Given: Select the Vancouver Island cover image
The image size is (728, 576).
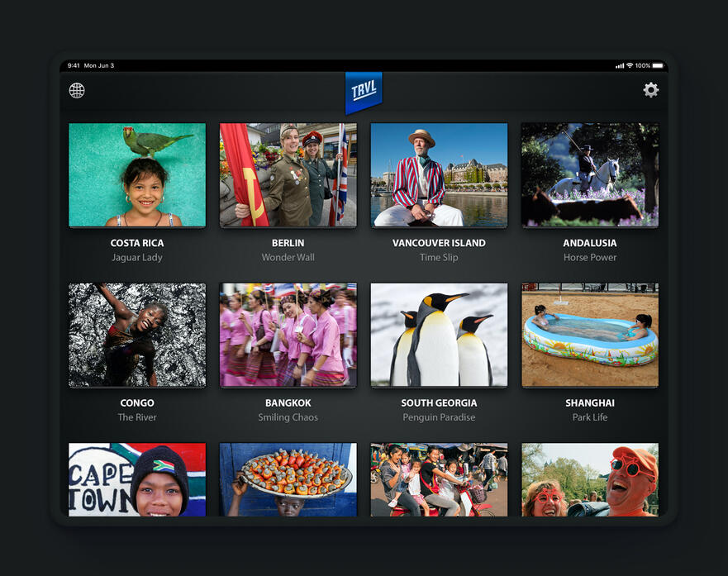Looking at the screenshot, I should pos(439,175).
